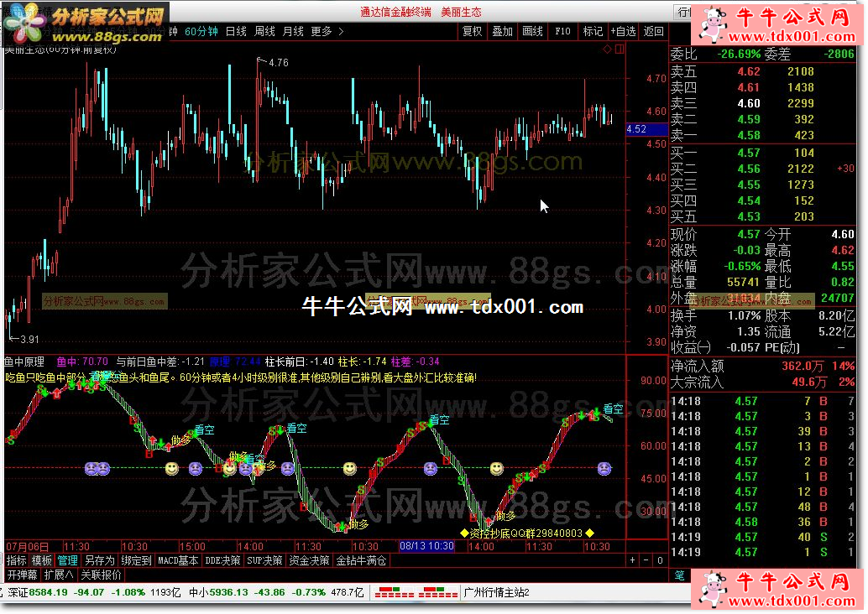Viewport: 868px width, 614px height.
Task: Click the 叠加 overlay button
Action: [502, 32]
